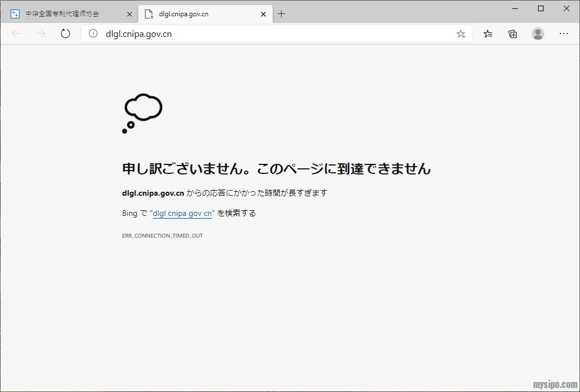Select the dlgl.cnipa.gov.cn tab
This screenshot has width=580, height=392.
pyautogui.click(x=196, y=14)
